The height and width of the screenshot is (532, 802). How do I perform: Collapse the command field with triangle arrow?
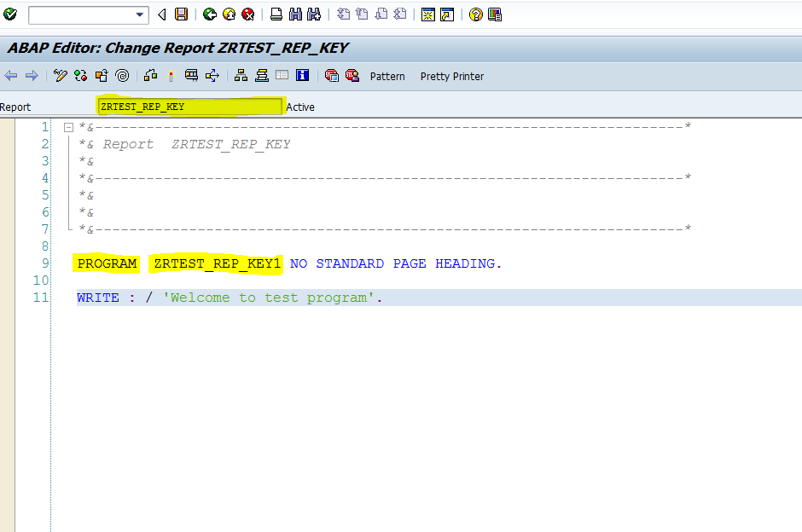point(162,14)
